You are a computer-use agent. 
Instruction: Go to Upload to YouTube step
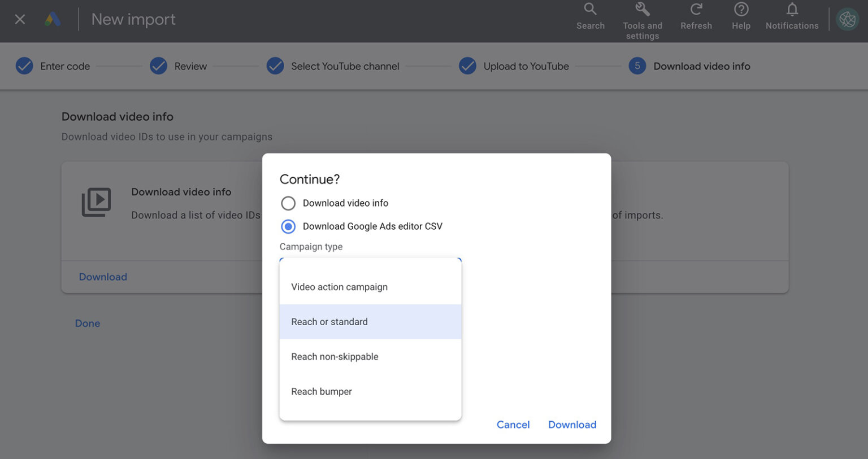(x=514, y=66)
